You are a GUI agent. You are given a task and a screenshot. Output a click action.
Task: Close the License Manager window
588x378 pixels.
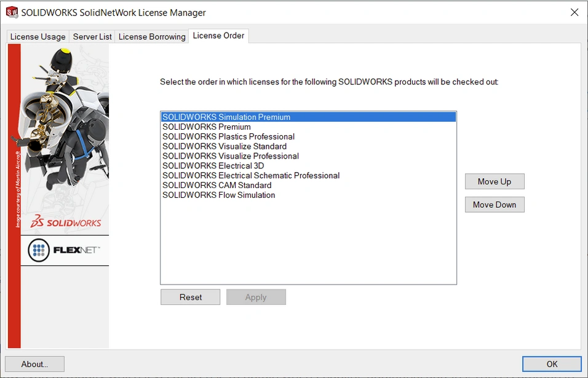point(574,12)
